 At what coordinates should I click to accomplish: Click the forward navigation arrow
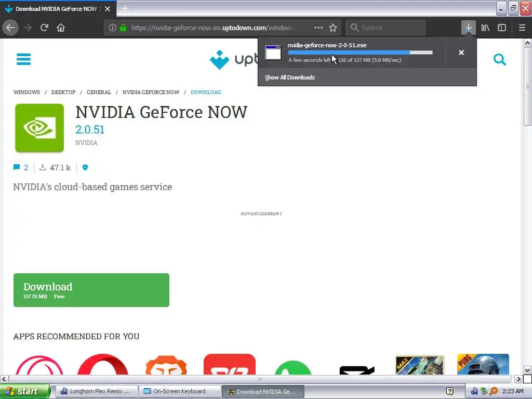coord(28,28)
